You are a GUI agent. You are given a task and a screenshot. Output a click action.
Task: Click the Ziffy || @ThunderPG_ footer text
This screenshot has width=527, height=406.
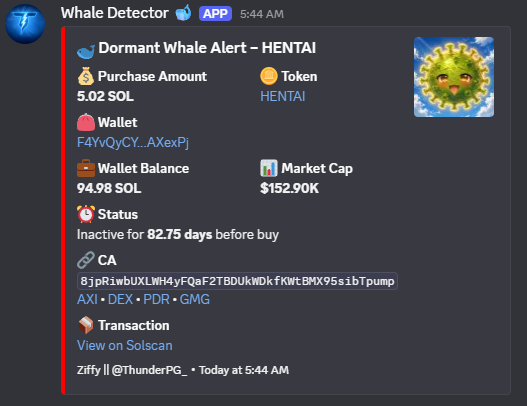[132, 370]
